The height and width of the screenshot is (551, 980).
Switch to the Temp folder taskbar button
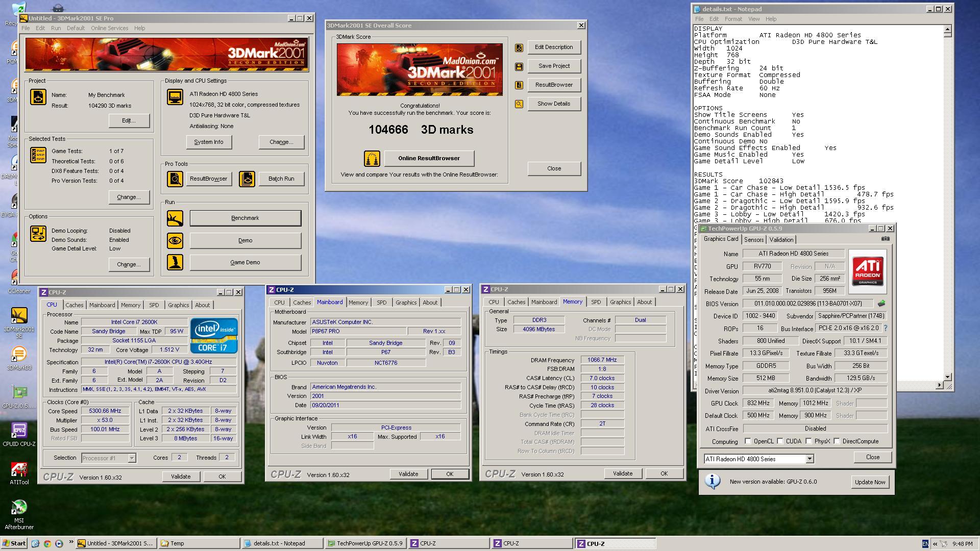point(199,543)
